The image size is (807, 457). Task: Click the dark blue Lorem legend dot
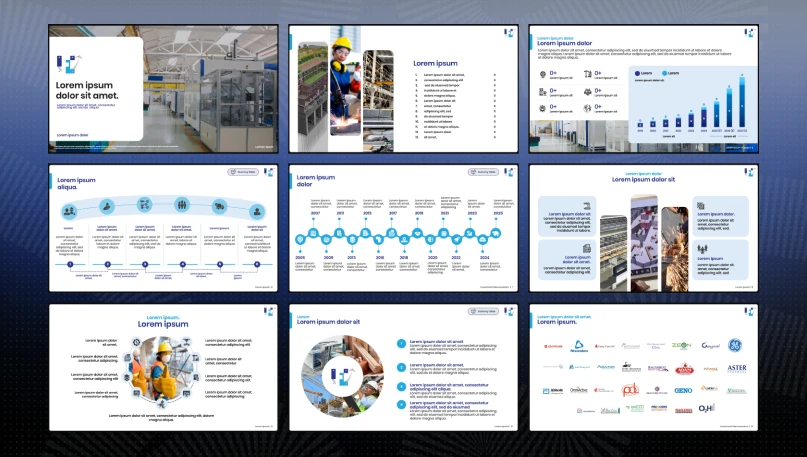point(637,73)
